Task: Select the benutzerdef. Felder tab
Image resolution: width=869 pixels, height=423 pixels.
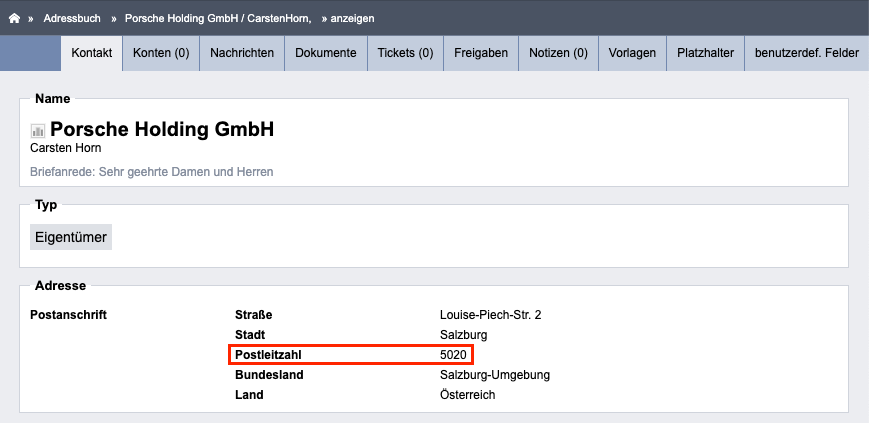Action: pos(806,53)
